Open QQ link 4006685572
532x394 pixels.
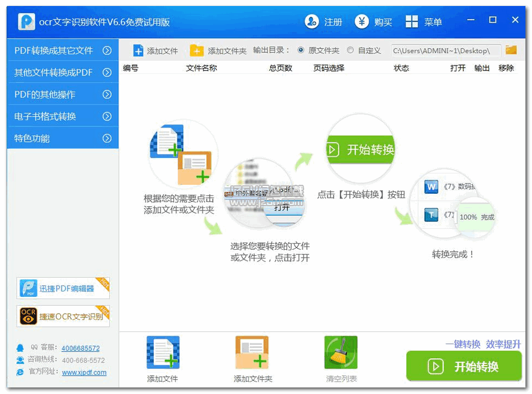click(x=81, y=348)
